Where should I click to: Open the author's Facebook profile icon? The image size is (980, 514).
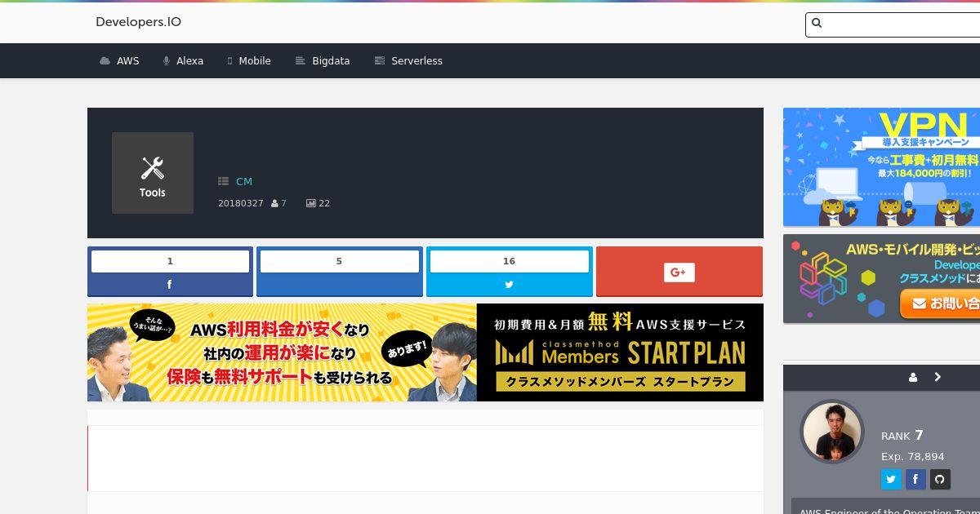pos(915,480)
